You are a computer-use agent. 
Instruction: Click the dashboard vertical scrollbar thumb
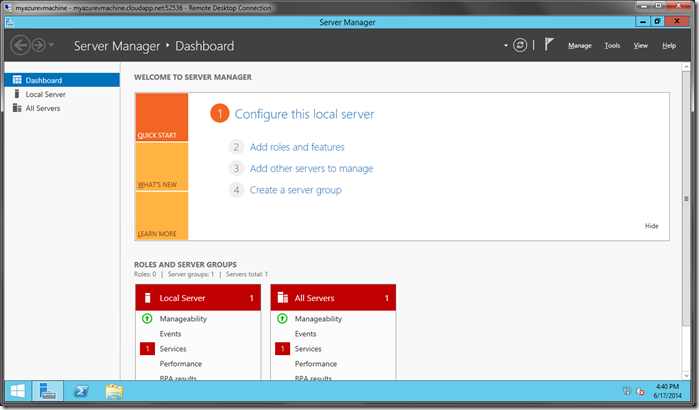click(x=686, y=199)
